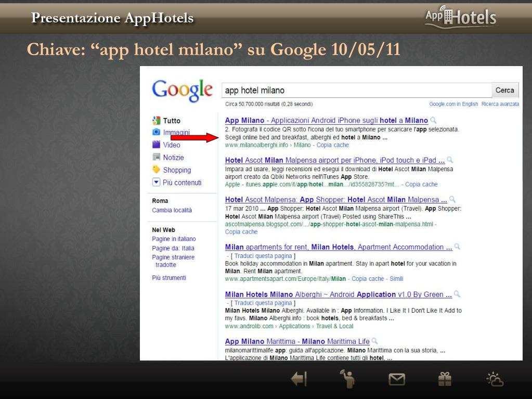Filter by Pagine da: Italia
The image size is (532, 399).
(x=173, y=248)
